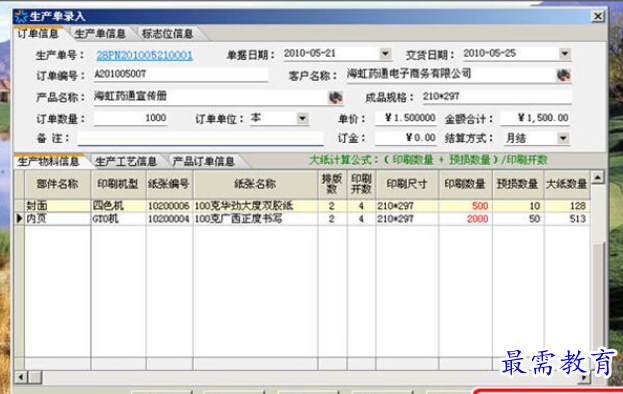Click the 印刷尺寸 column header

(x=407, y=184)
